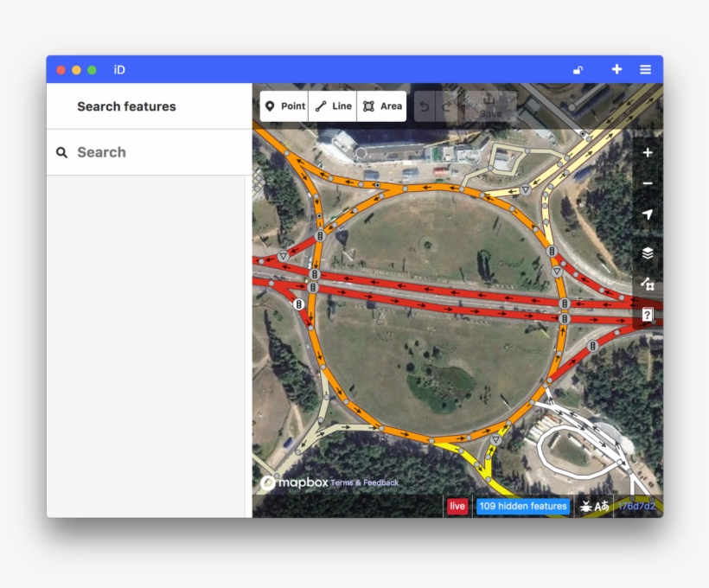Viewport: 709px width, 588px height.
Task: Open Mapbox Terms & Feedback link
Action: click(x=365, y=483)
